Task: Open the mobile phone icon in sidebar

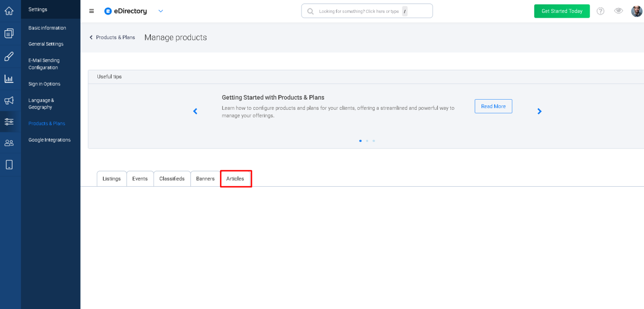Action: (9, 165)
